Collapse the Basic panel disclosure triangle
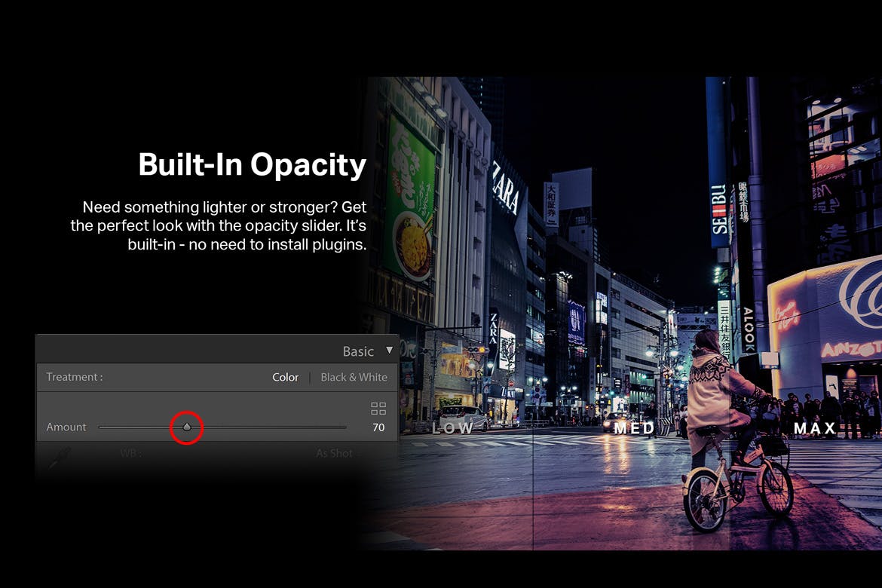 tap(389, 351)
